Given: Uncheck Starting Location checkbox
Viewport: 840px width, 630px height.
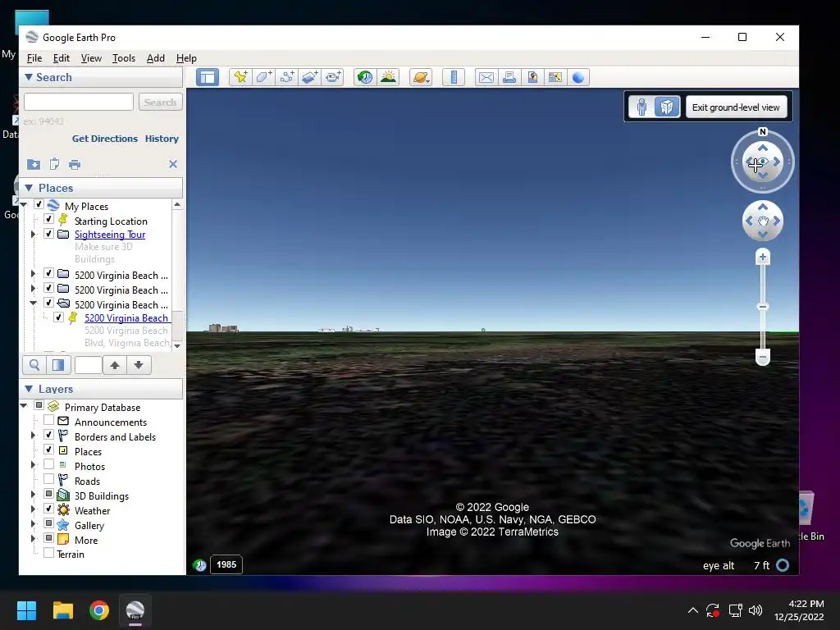Looking at the screenshot, I should point(48,219).
